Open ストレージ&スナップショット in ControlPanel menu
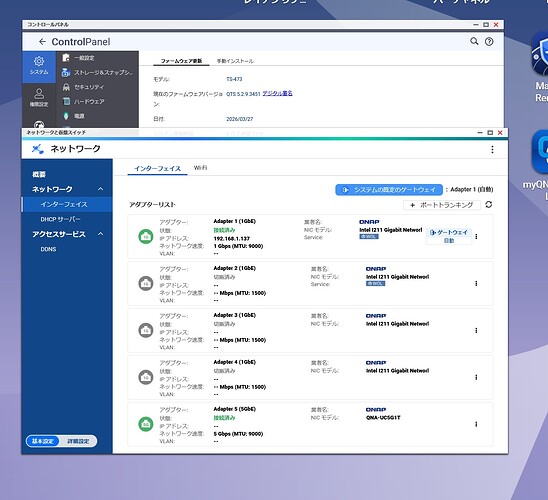The image size is (548, 500). point(97,73)
